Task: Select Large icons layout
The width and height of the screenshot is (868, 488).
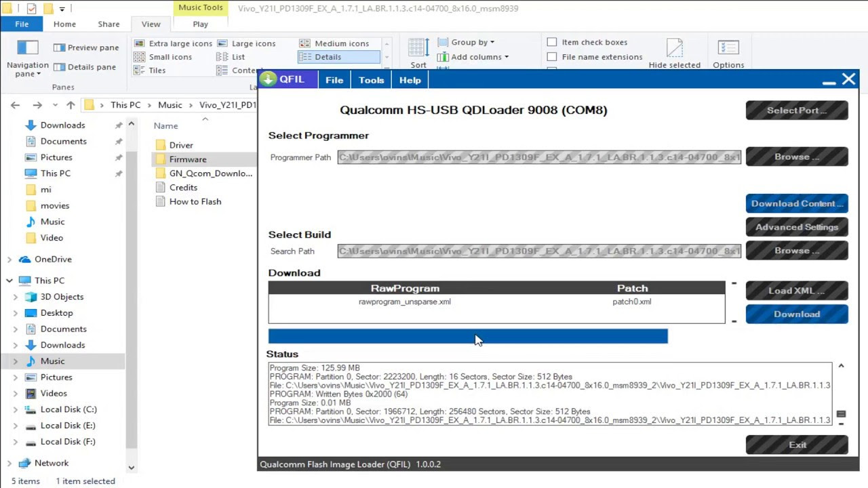Action: point(246,43)
